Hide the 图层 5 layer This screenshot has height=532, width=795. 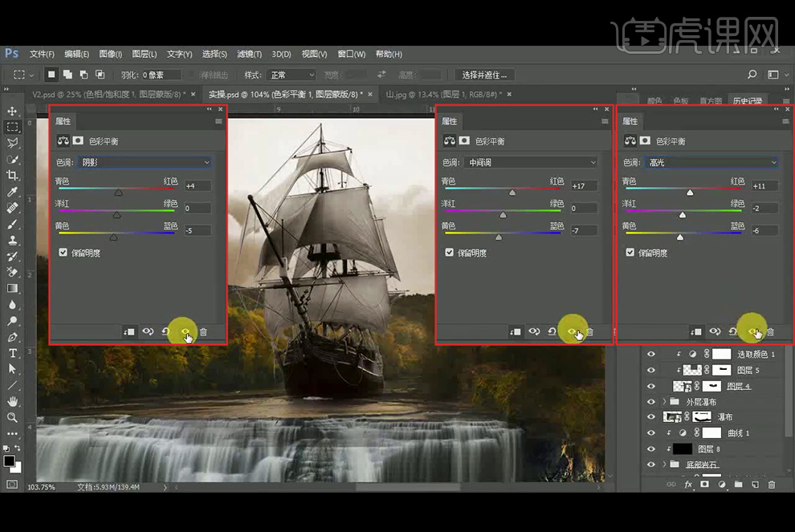[651, 370]
